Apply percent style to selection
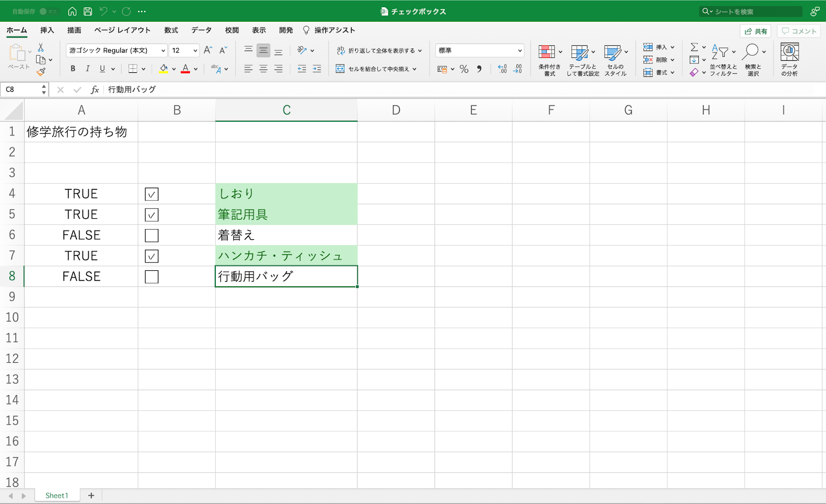 pyautogui.click(x=464, y=69)
